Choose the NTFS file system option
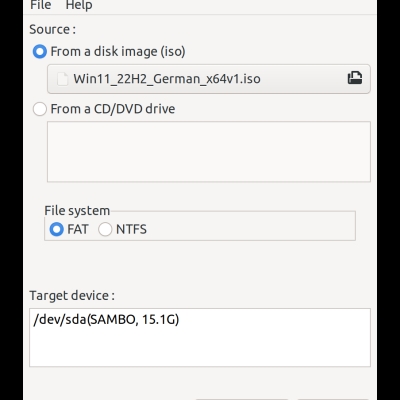Viewport: 400px width, 400px height. pyautogui.click(x=105, y=229)
